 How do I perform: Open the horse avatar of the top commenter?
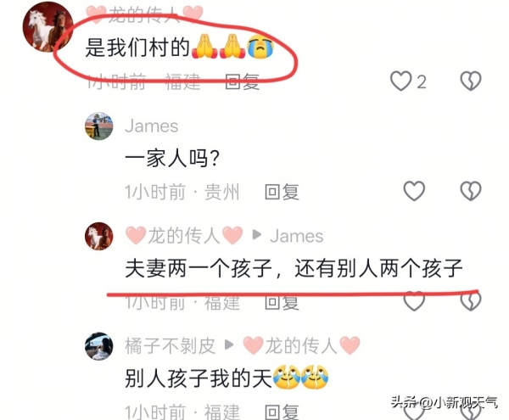coord(48,27)
